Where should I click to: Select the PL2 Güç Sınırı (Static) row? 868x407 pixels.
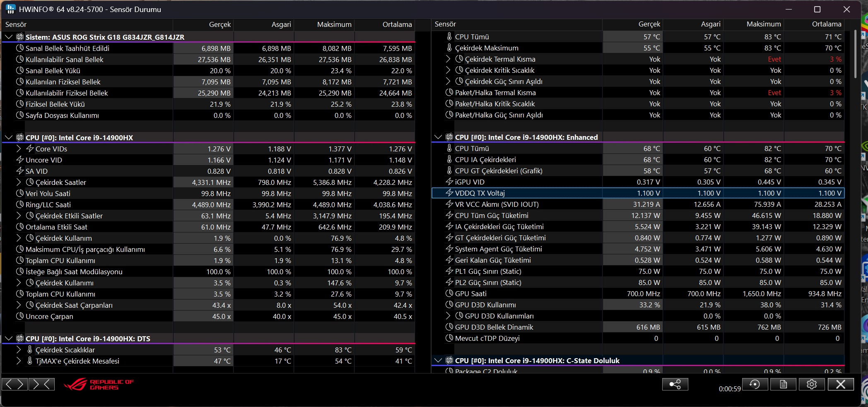tap(638, 282)
